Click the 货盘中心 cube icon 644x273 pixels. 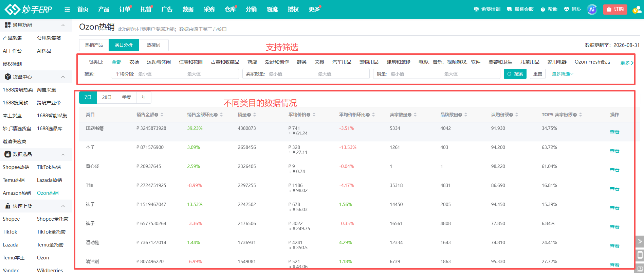click(7, 77)
